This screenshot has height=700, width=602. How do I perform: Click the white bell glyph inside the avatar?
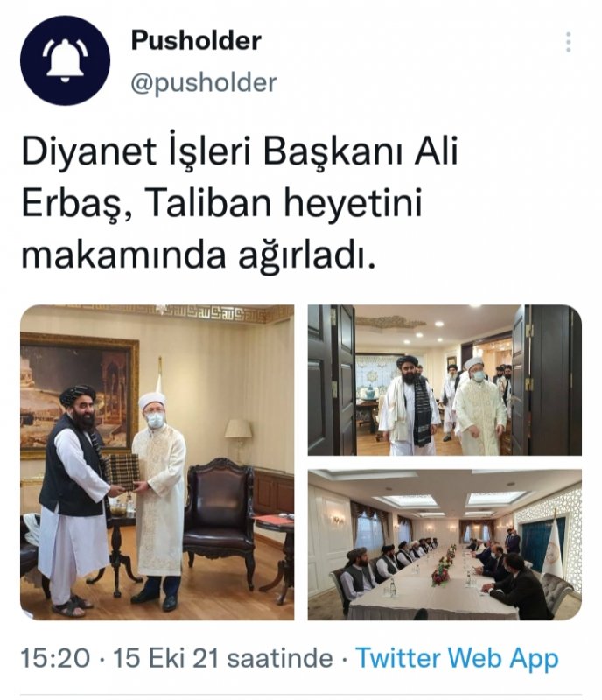point(66,60)
